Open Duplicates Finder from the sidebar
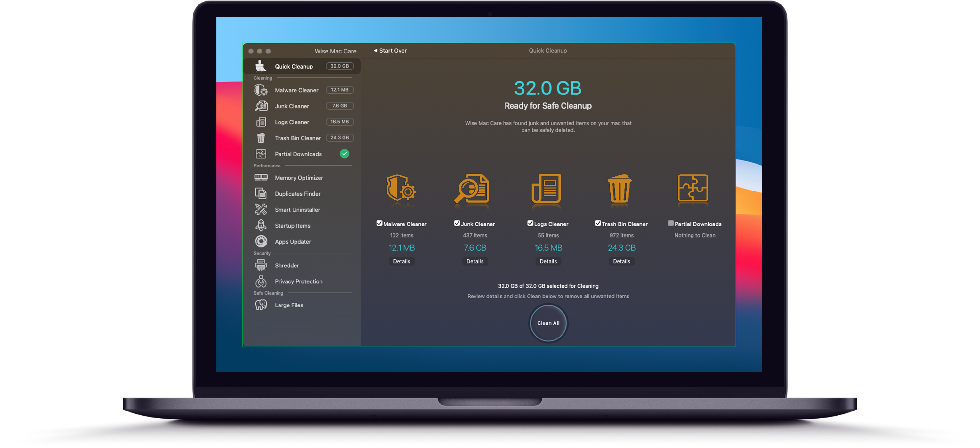The width and height of the screenshot is (980, 448). [x=302, y=194]
